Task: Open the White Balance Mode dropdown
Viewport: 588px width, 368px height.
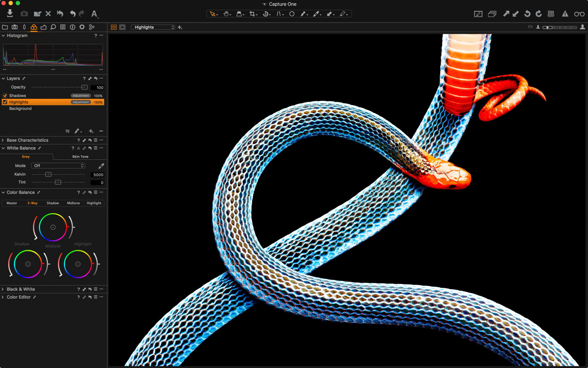Action: pyautogui.click(x=58, y=166)
